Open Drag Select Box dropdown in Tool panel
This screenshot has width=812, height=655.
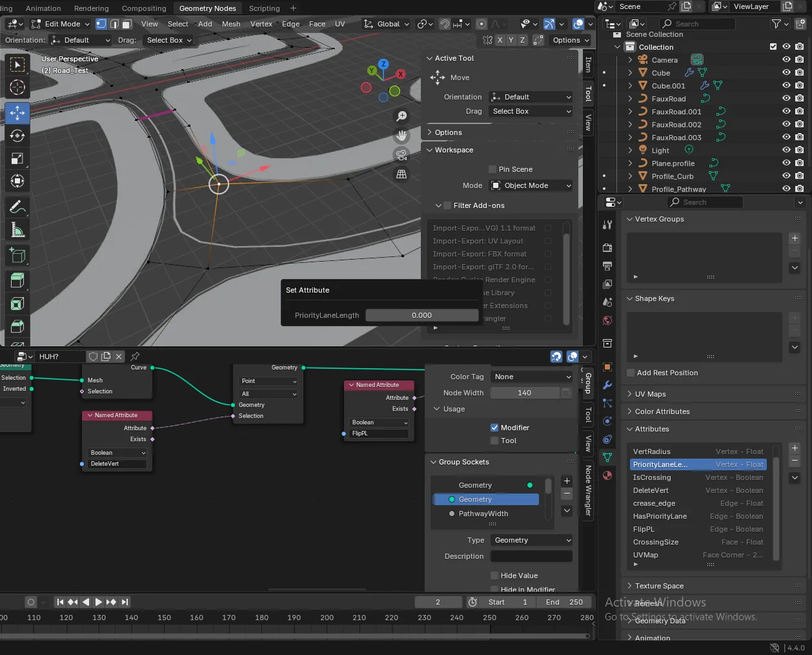(531, 111)
